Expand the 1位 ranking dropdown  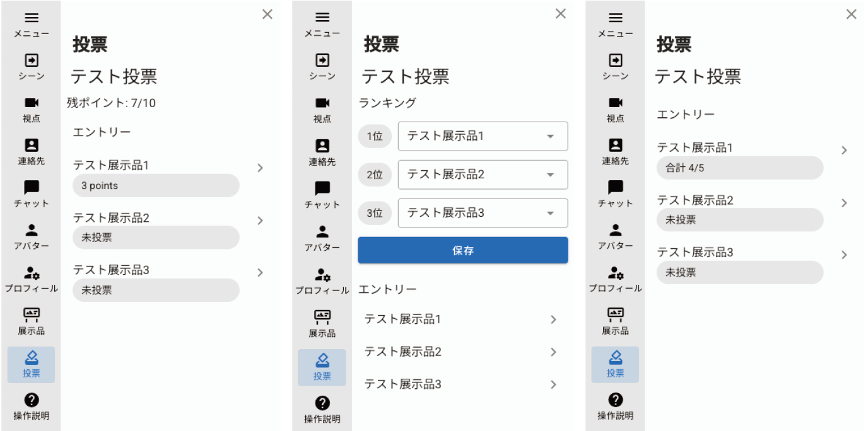(483, 136)
